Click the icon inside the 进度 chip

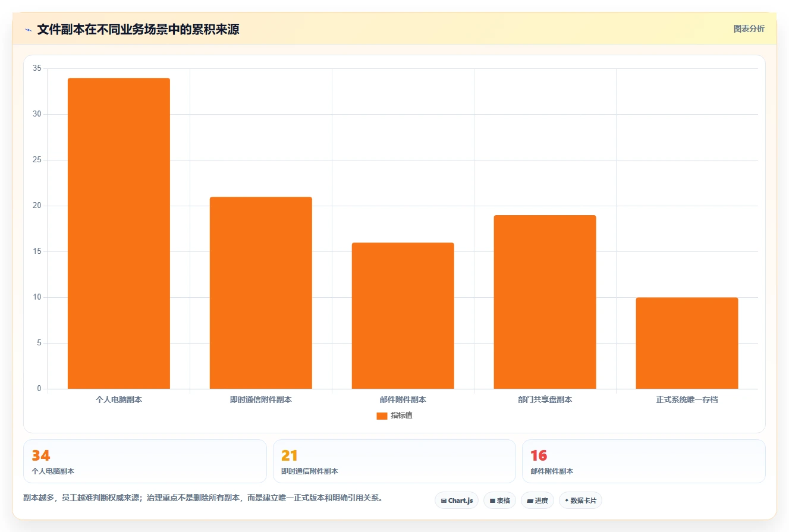(530, 501)
